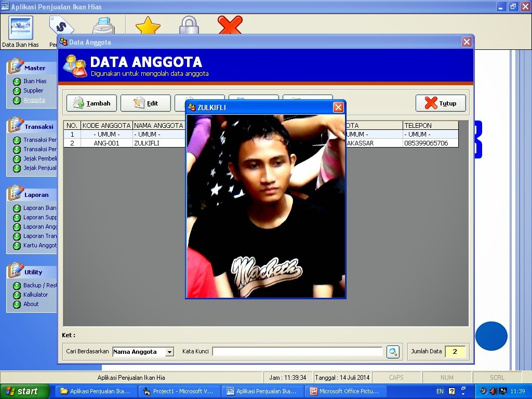
Task: Open Kartu Anggota link
Action: pyautogui.click(x=40, y=245)
